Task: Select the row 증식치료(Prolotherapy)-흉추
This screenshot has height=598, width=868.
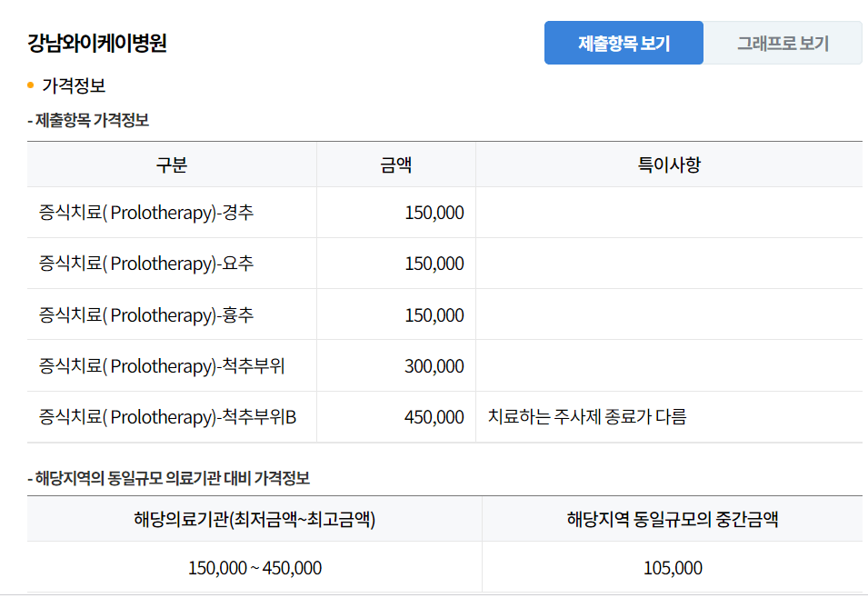Action: [x=444, y=314]
